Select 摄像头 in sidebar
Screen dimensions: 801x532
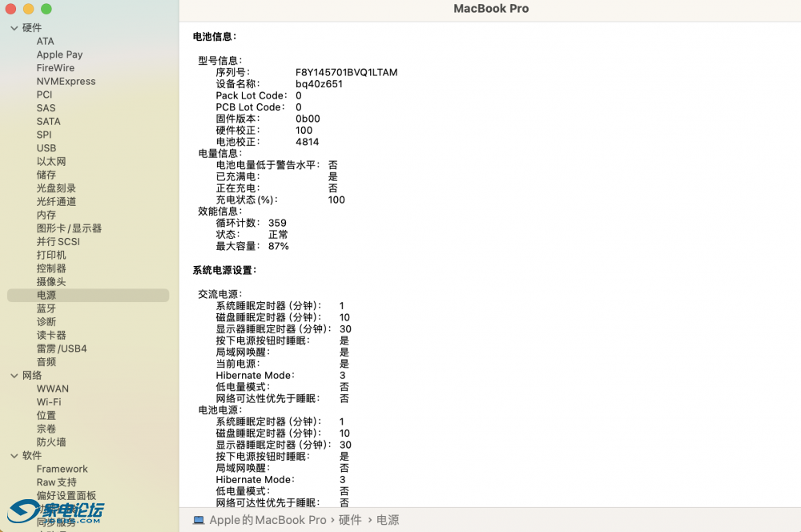[x=51, y=281]
